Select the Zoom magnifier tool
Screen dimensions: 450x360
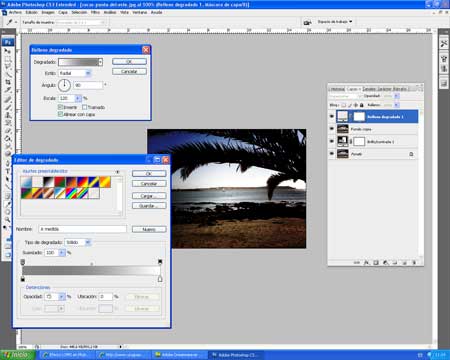click(x=8, y=220)
